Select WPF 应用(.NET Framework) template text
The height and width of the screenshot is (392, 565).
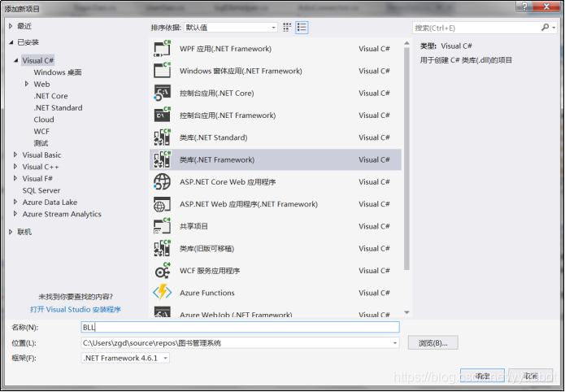(x=225, y=49)
